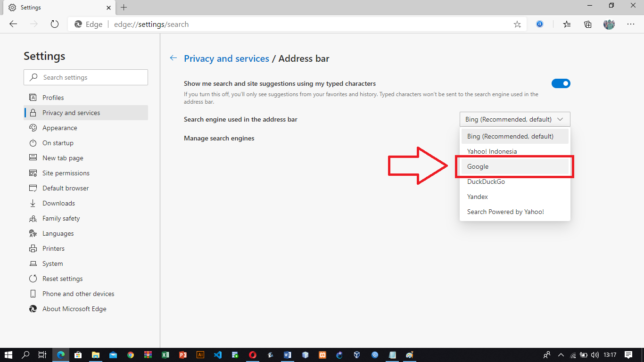Viewport: 644px width, 362px height.
Task: Go to Site permissions
Action: click(86, 173)
